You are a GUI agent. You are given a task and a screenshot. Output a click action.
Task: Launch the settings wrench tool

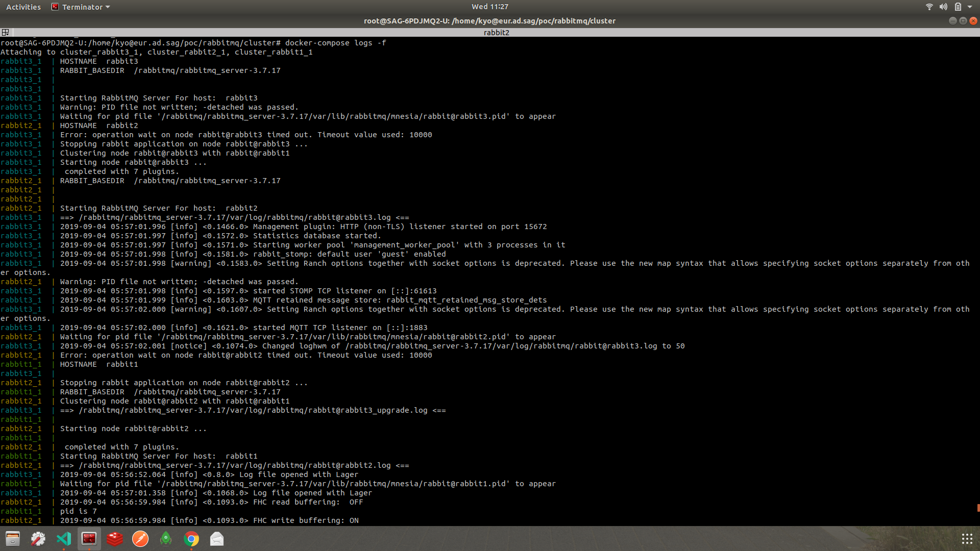click(x=38, y=538)
